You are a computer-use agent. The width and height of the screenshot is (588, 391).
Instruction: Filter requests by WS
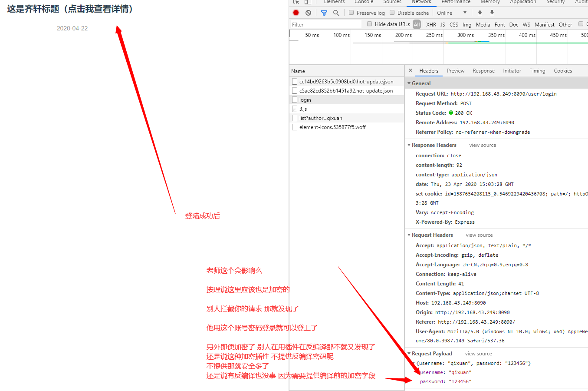click(x=526, y=25)
